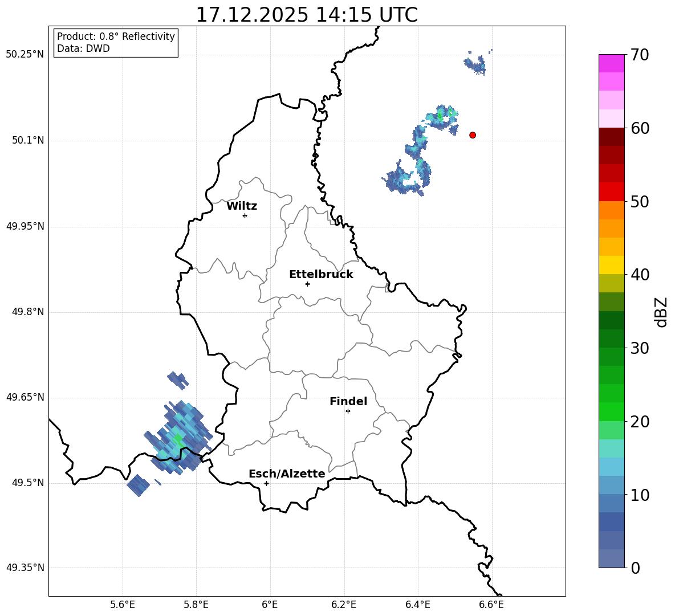Click the colorbar tick label 60
Viewport: 675px width, 616px height.
pos(639,128)
